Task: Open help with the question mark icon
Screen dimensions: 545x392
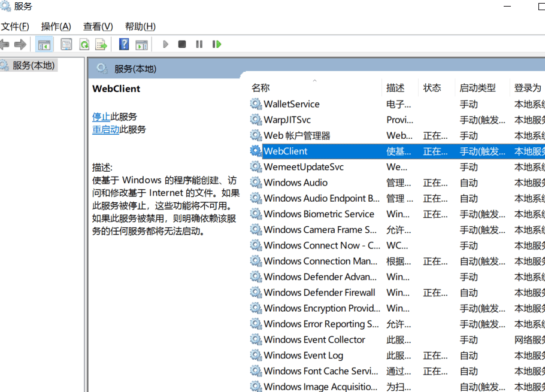Action: (123, 44)
